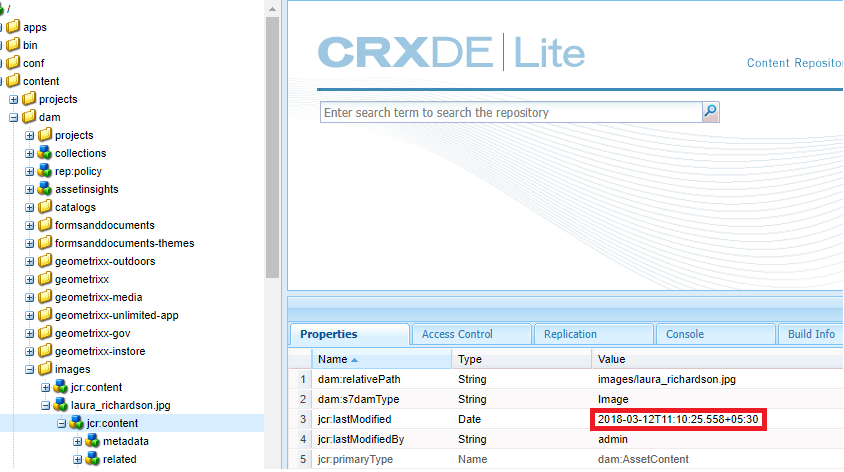Expand the collections node
This screenshot has height=472, width=844.
(30, 153)
